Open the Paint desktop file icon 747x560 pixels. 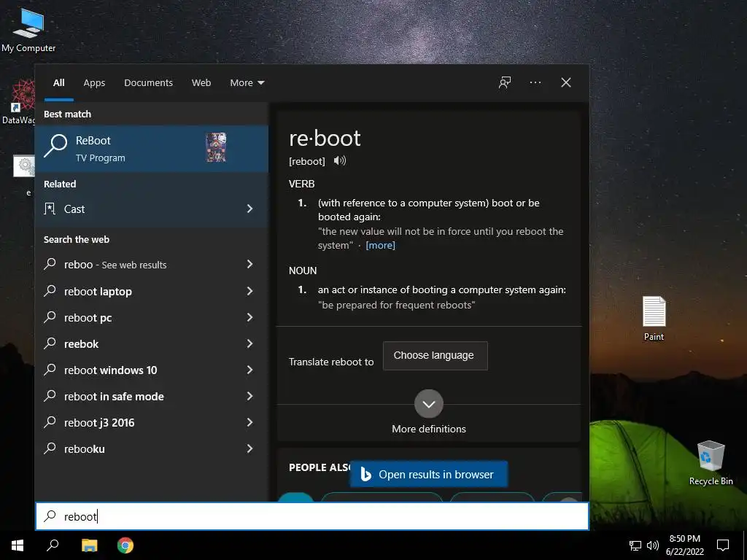(x=654, y=318)
